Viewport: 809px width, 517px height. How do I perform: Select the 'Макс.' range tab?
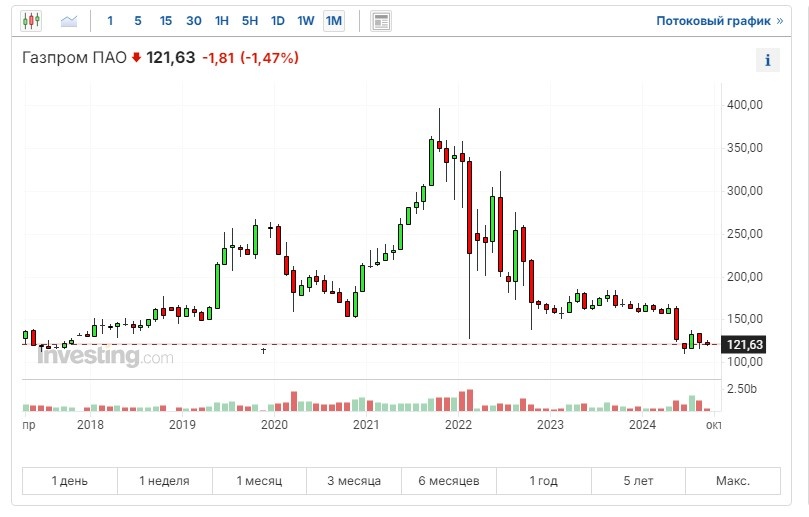(733, 481)
